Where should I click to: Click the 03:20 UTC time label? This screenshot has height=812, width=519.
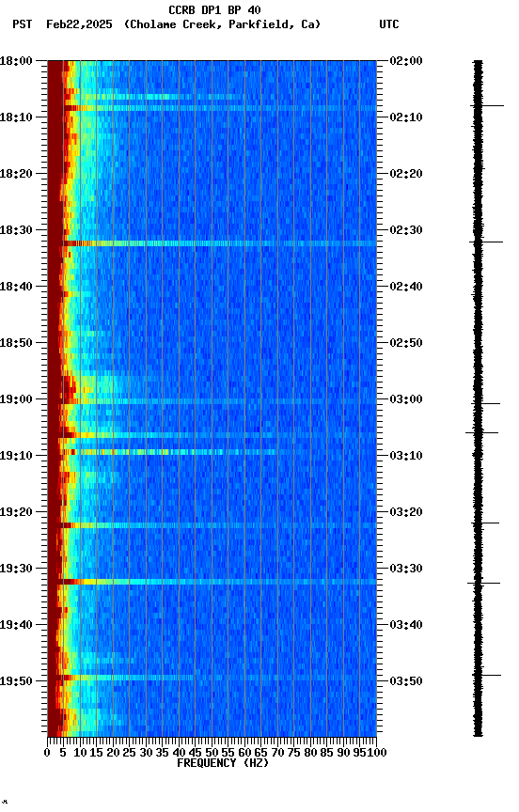tap(406, 512)
